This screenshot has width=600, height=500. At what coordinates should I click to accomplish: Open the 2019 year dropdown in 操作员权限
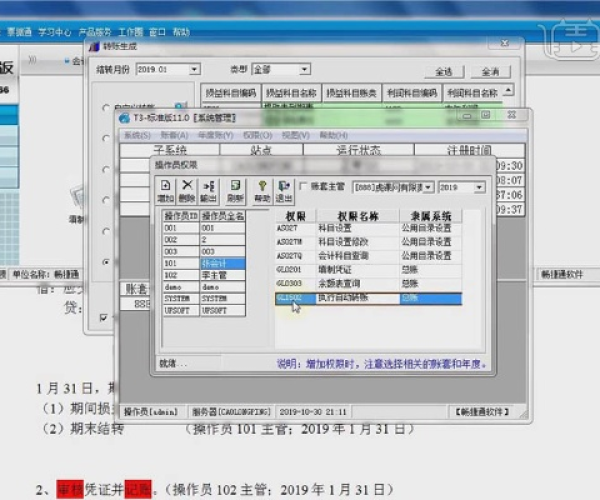[479, 187]
